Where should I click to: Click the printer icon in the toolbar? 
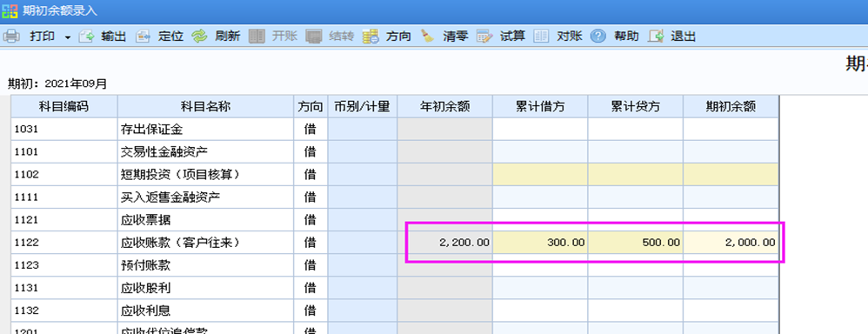(x=11, y=37)
